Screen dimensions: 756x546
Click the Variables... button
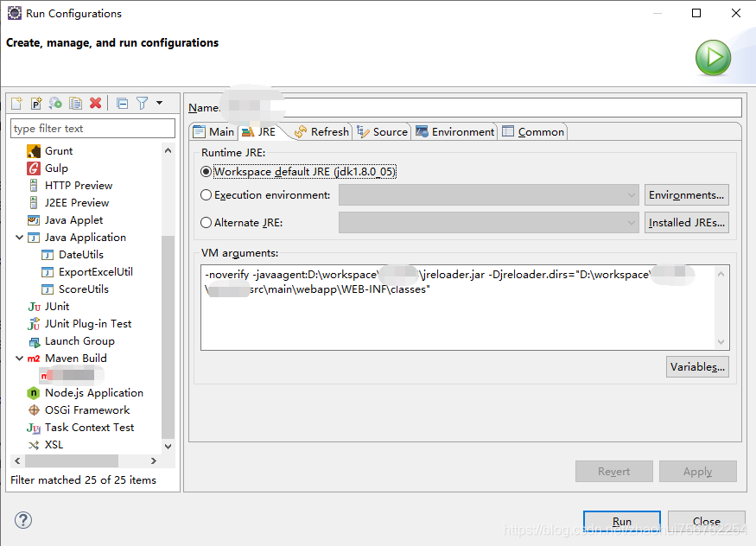697,366
